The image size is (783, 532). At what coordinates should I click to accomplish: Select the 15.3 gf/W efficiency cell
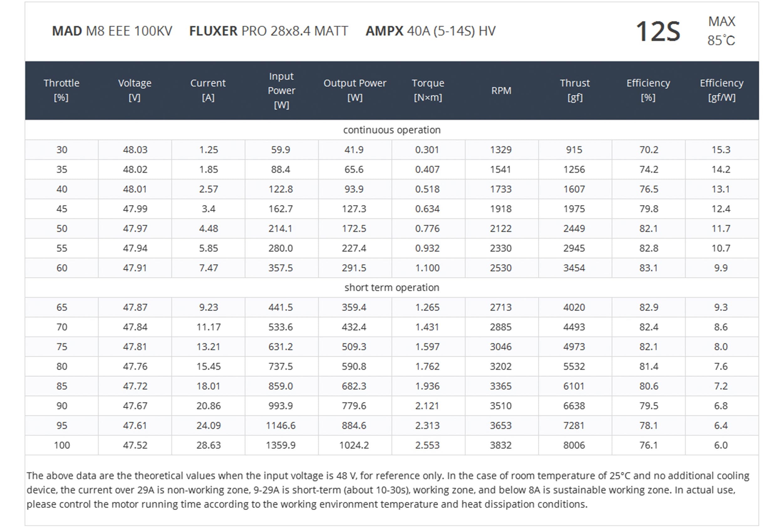click(721, 150)
